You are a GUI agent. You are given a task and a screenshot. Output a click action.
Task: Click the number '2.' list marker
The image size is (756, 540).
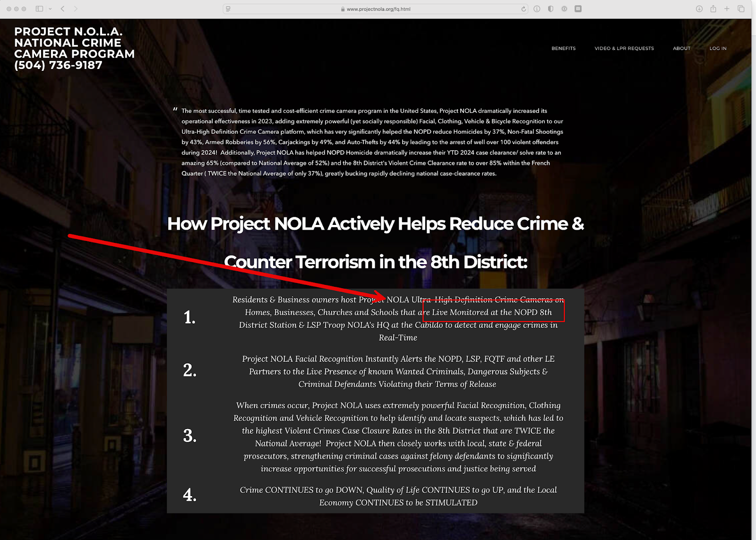pyautogui.click(x=189, y=370)
